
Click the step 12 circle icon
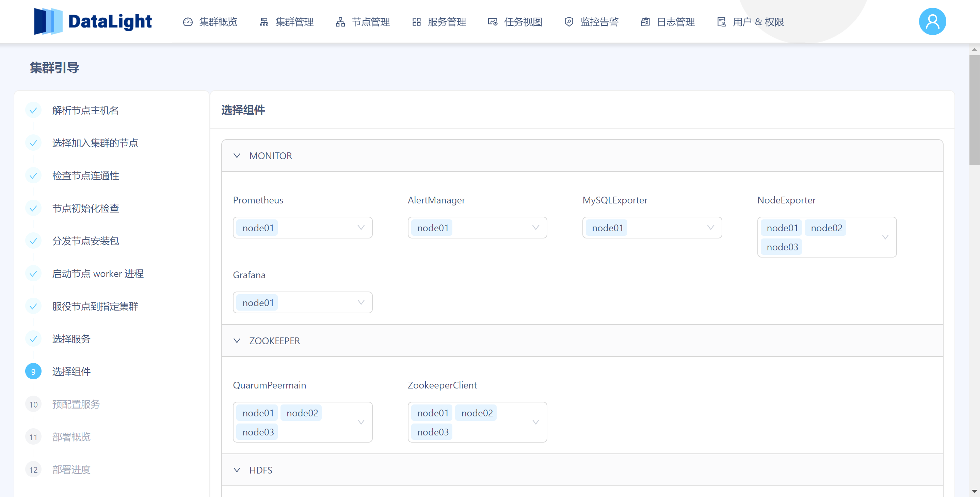click(x=33, y=470)
